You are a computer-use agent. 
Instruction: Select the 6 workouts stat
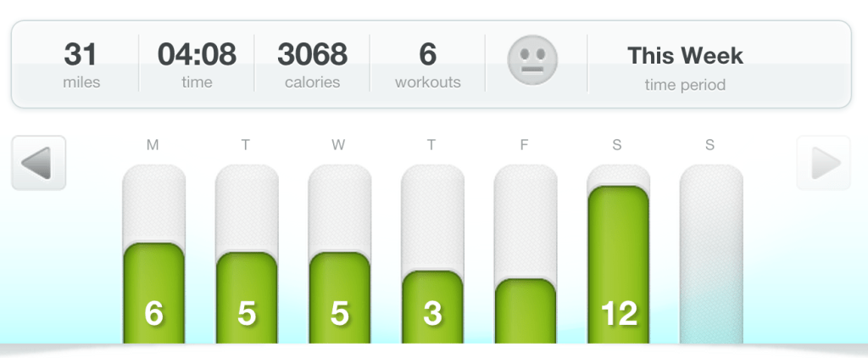427,64
